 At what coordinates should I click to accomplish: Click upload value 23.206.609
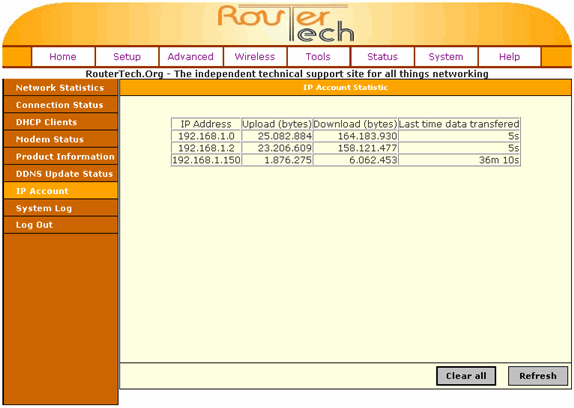(x=277, y=148)
